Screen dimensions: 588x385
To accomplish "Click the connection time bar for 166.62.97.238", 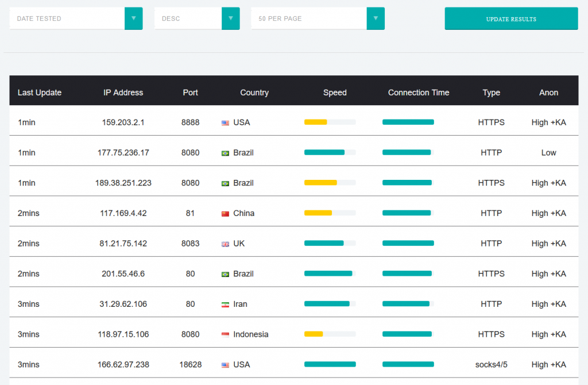I will [408, 364].
